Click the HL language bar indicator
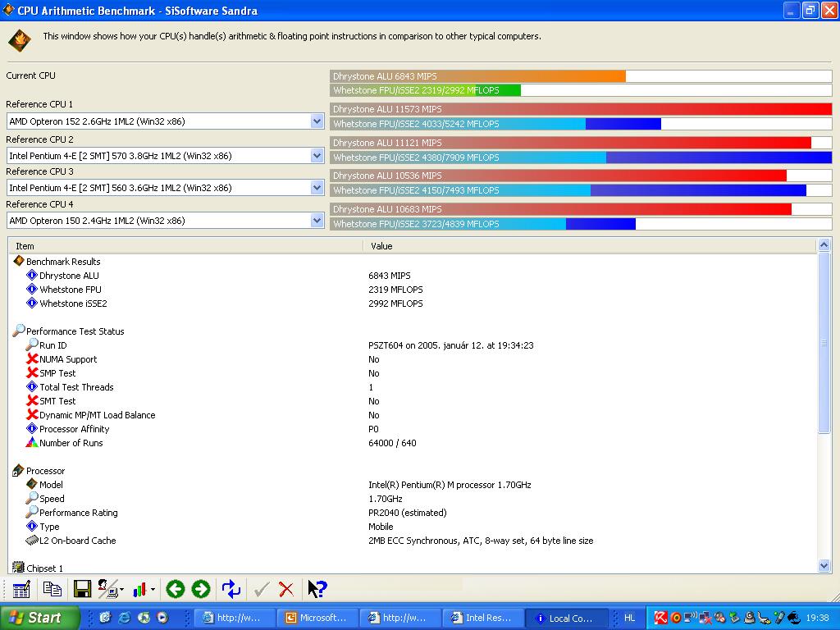 [629, 618]
